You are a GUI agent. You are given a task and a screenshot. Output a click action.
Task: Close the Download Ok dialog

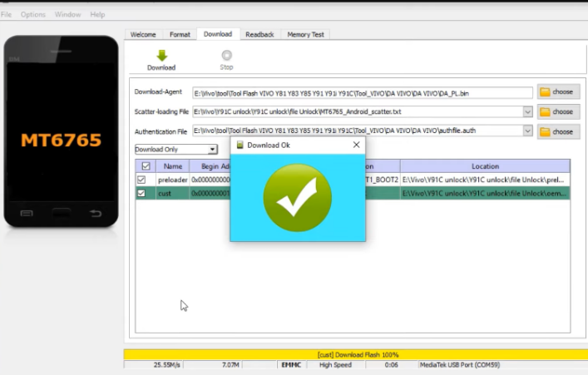coord(356,145)
